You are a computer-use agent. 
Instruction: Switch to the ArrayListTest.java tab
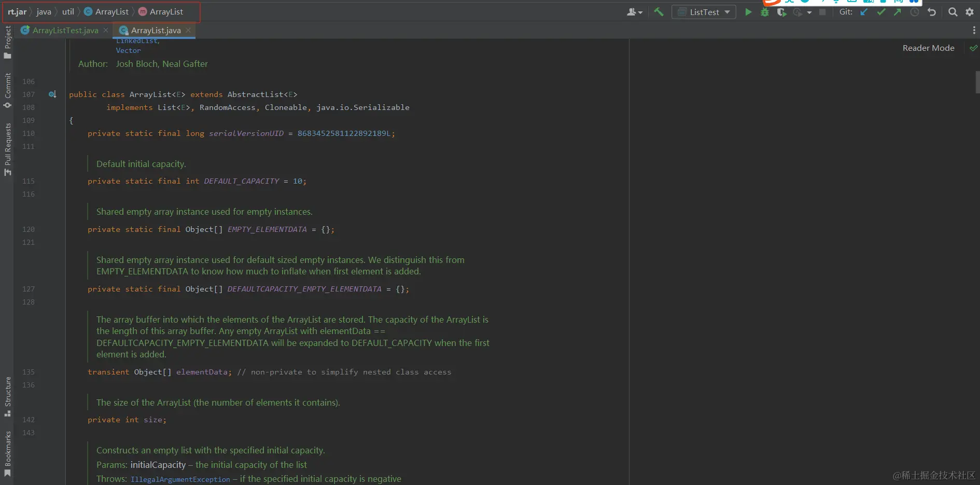(x=65, y=30)
